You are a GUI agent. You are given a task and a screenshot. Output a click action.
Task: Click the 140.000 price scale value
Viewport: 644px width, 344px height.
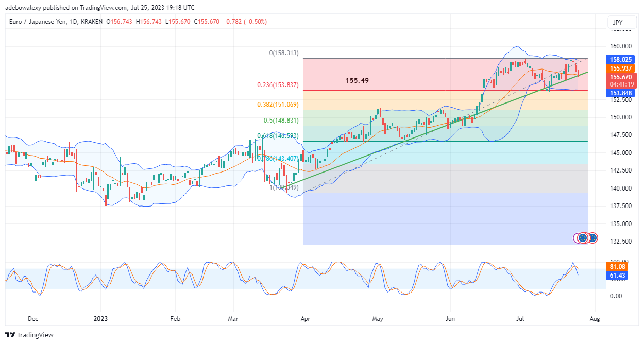621,188
